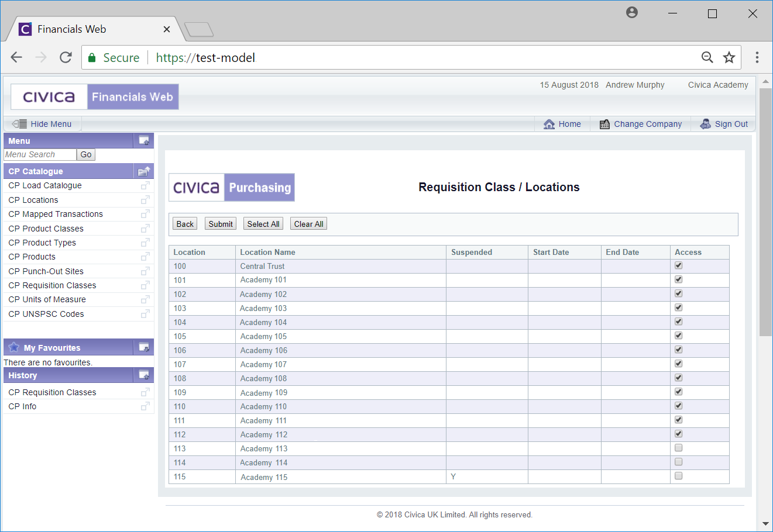Close the Financials Web tab
Viewport: 773px width, 532px height.
pos(167,29)
